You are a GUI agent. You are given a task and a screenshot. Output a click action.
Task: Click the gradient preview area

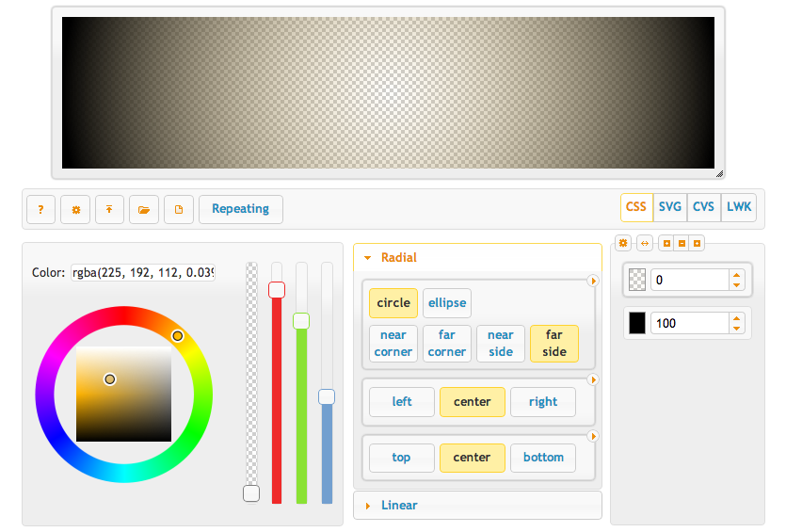[388, 93]
